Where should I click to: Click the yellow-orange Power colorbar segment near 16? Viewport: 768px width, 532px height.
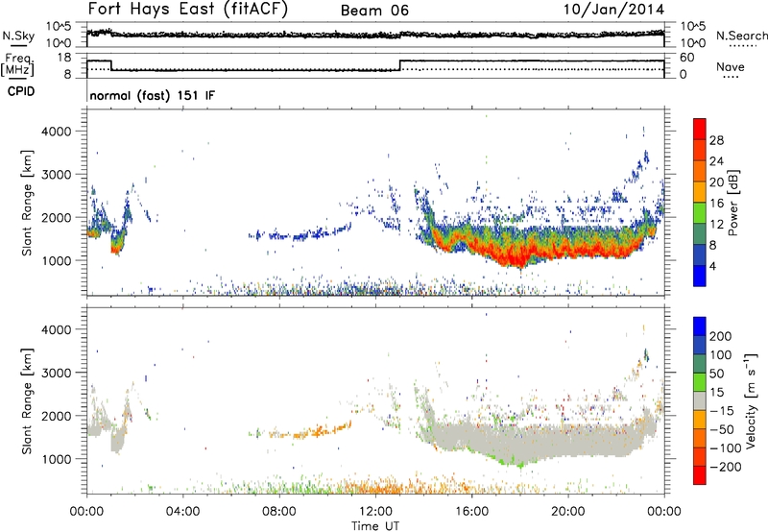tap(700, 192)
